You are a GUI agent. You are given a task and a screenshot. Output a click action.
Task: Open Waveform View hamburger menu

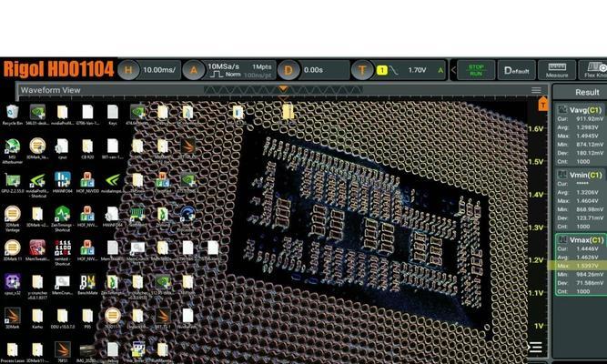(x=536, y=90)
